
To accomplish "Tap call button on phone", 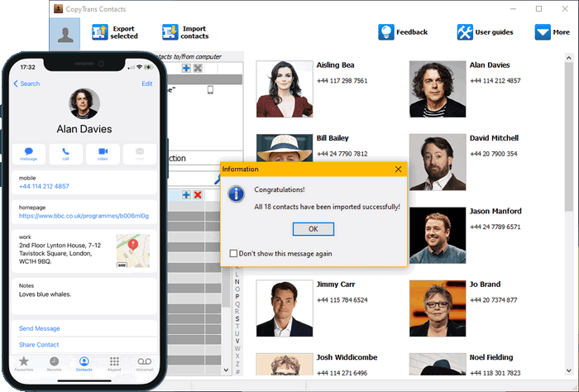I will click(x=65, y=154).
